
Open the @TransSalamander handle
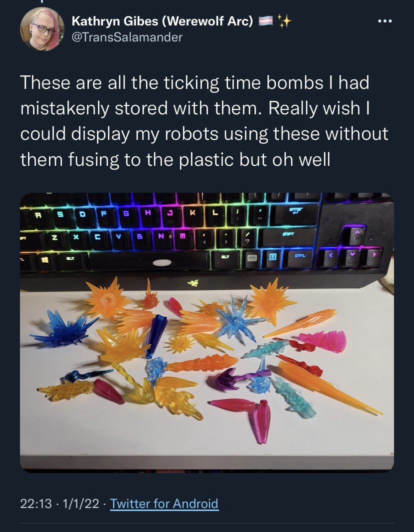pyautogui.click(x=127, y=37)
